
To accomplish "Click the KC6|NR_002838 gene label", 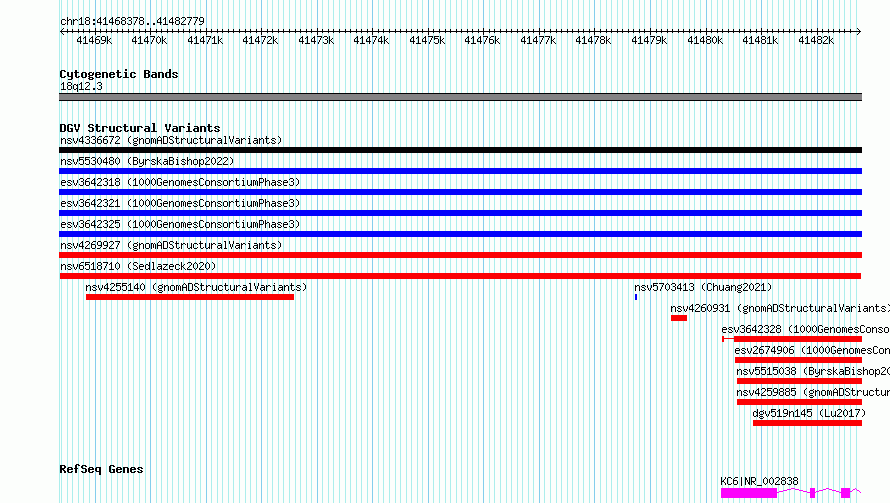I will 759,481.
